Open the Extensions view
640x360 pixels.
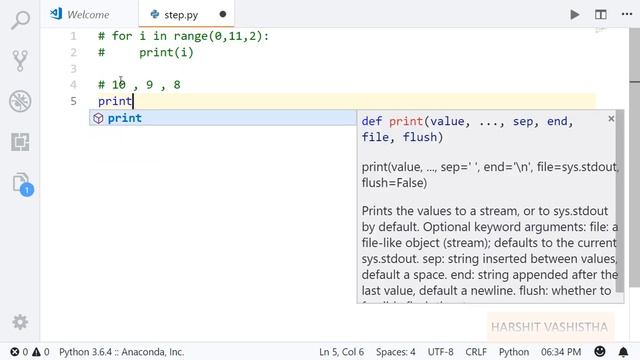(20, 142)
